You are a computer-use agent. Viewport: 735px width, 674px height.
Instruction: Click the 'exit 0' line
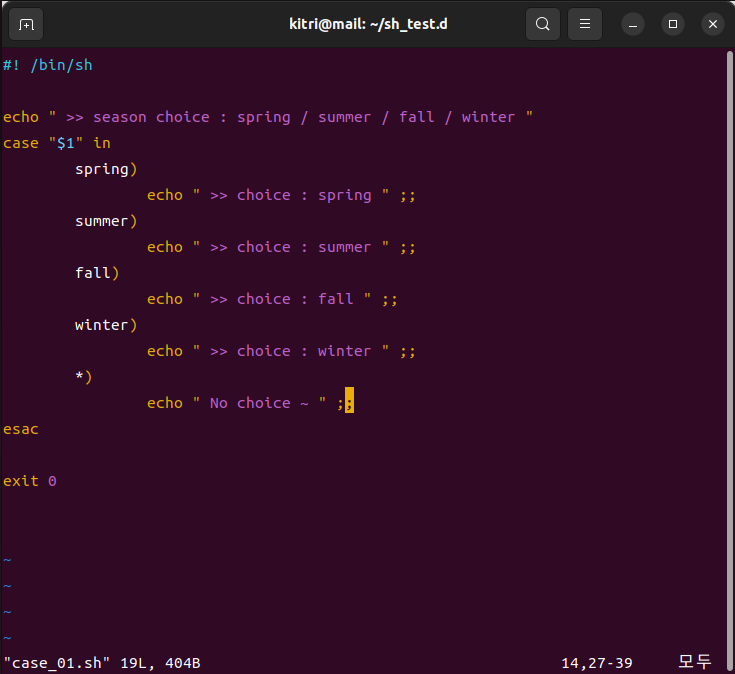(x=30, y=481)
